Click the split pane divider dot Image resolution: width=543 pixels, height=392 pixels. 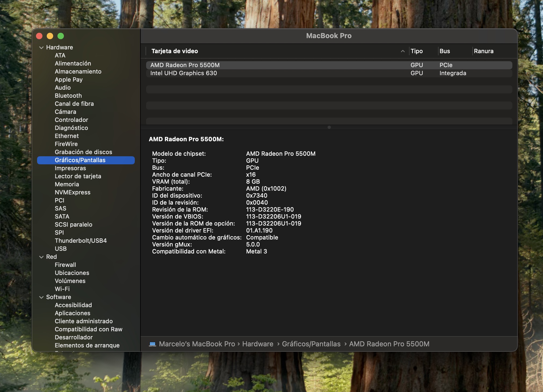pyautogui.click(x=329, y=127)
